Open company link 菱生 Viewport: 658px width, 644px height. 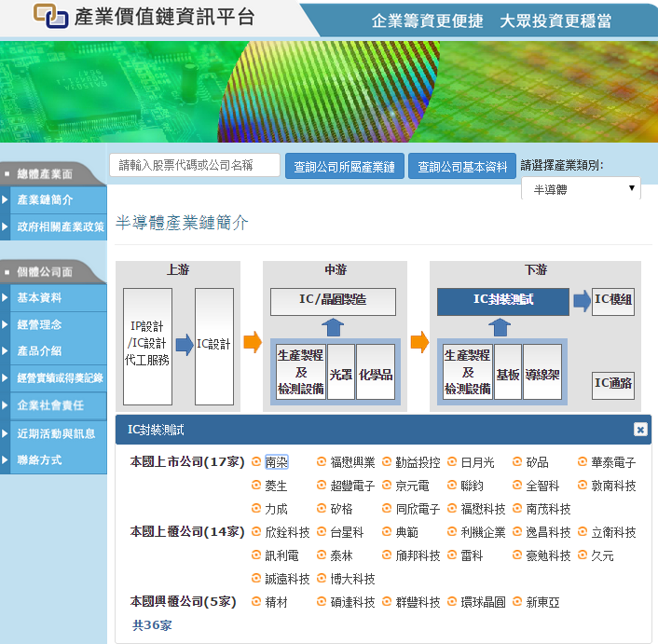[x=276, y=486]
